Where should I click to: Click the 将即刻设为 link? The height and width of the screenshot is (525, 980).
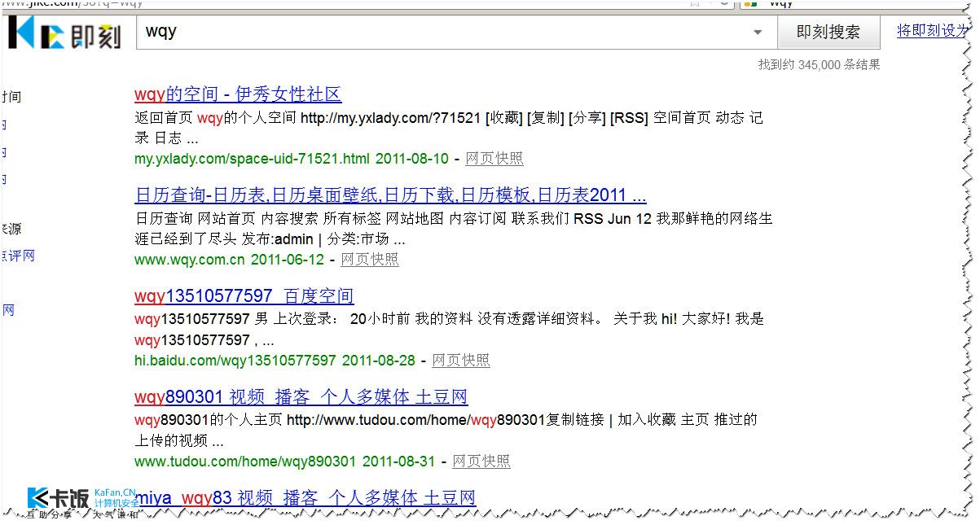tap(933, 31)
